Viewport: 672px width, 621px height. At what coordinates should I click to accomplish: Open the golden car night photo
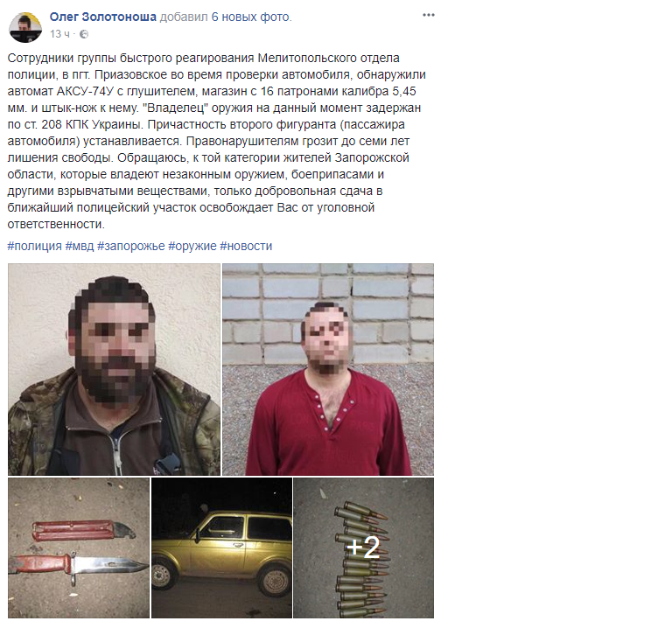click(221, 548)
